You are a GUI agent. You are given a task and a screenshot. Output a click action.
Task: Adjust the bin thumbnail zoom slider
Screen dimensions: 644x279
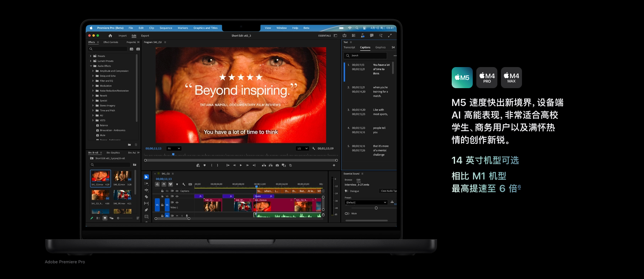point(125,218)
